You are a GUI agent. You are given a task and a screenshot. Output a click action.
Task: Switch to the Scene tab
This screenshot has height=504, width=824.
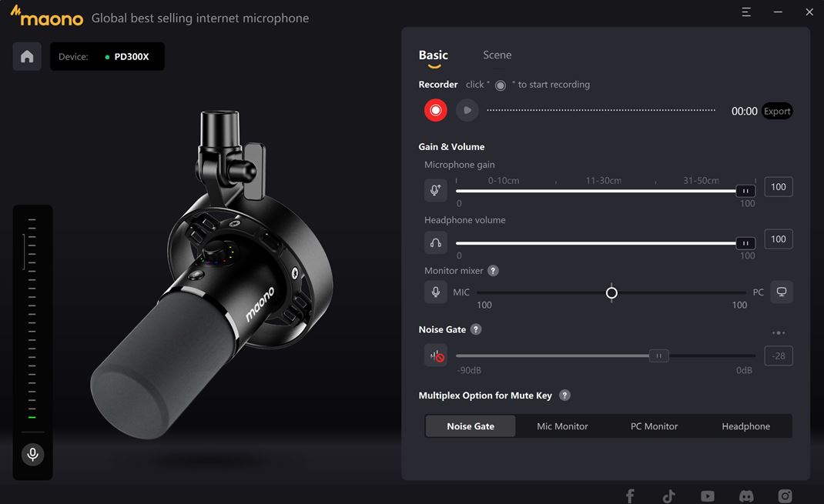(497, 55)
